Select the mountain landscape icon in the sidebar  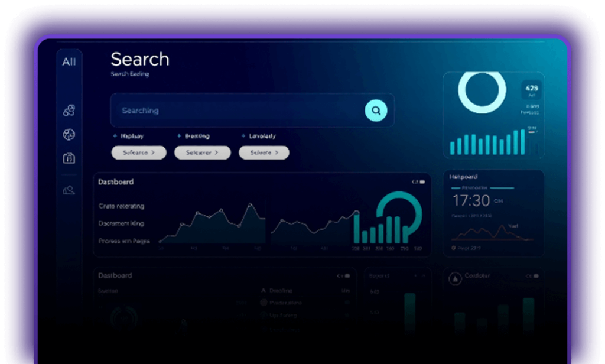pos(69,190)
